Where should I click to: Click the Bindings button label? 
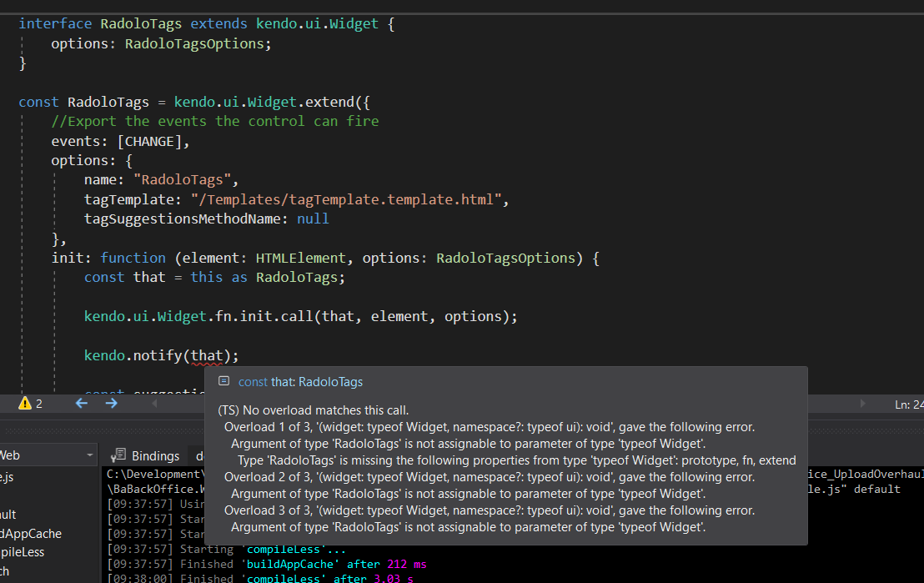click(x=155, y=455)
